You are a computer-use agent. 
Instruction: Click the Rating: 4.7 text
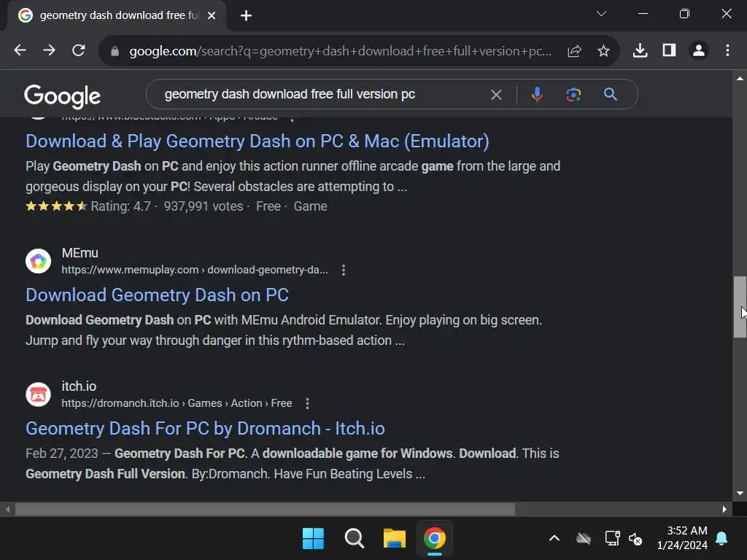pos(120,206)
